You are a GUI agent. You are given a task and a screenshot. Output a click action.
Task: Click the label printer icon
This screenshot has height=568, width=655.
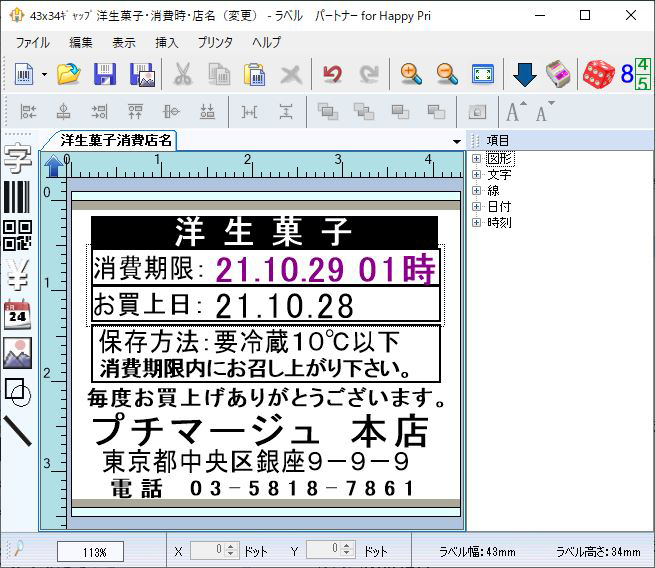tap(558, 74)
